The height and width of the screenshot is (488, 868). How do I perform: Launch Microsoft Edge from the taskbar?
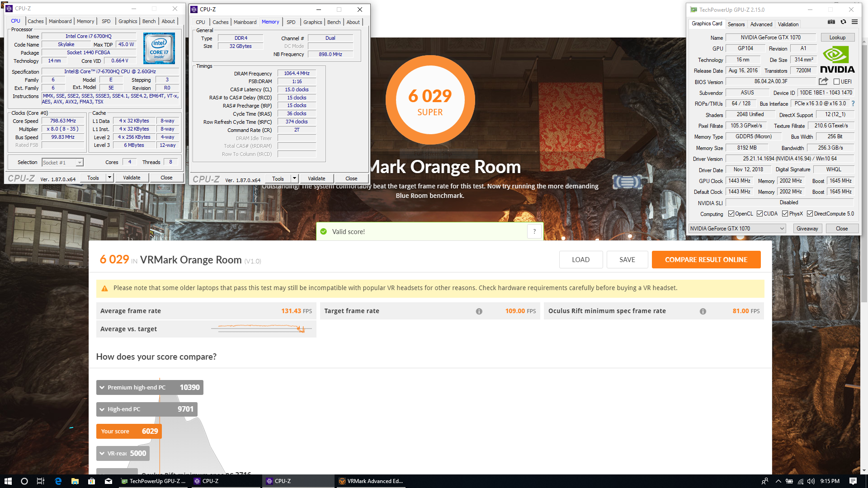[x=58, y=481]
